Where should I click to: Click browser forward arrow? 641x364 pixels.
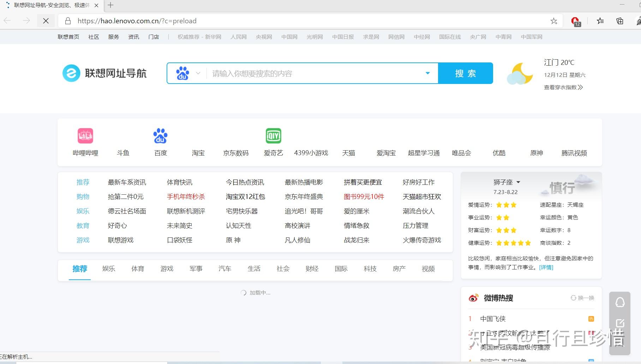click(26, 21)
